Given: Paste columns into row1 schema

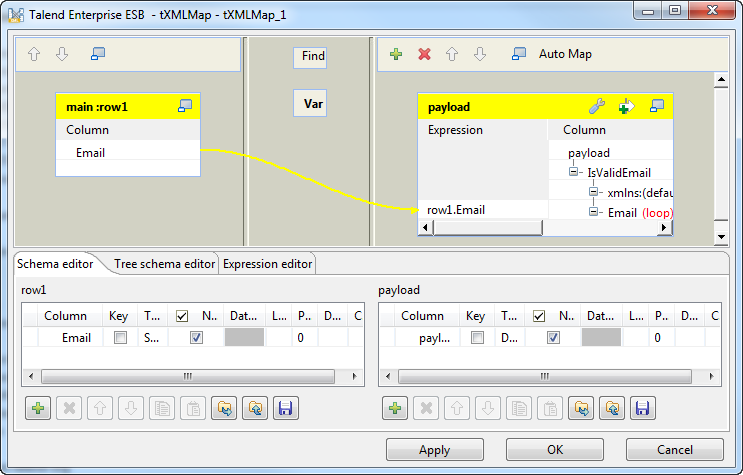Looking at the screenshot, I should 193,408.
